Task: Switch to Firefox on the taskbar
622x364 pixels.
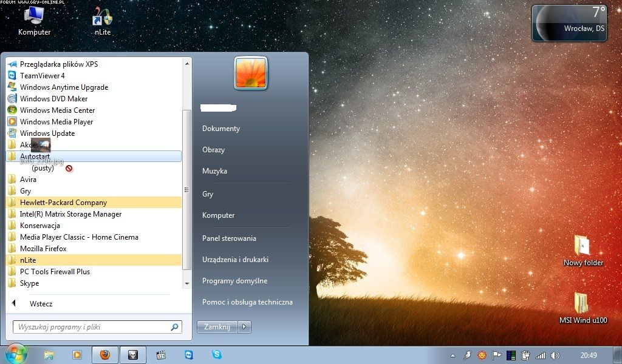Action: click(105, 355)
